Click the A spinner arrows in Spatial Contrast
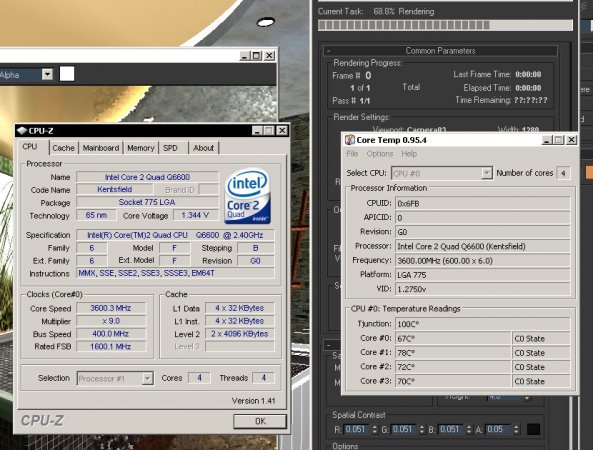Image resolution: width=593 pixels, height=450 pixels. (516, 429)
